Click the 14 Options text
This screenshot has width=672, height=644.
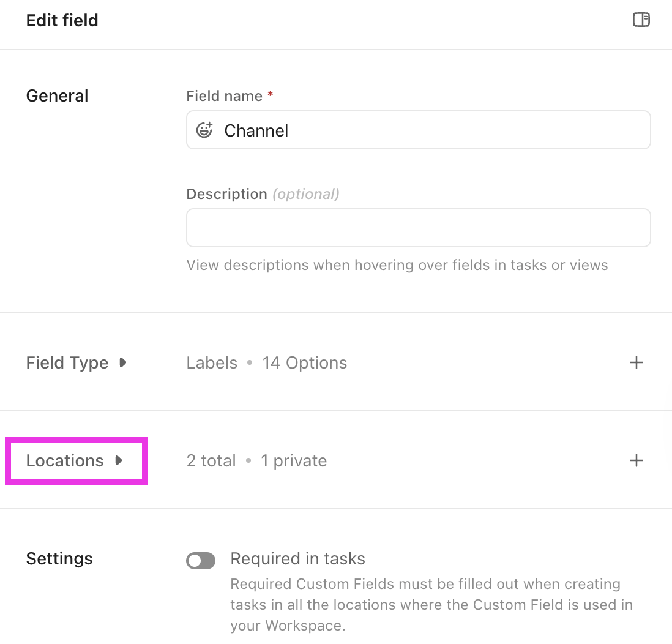[304, 362]
